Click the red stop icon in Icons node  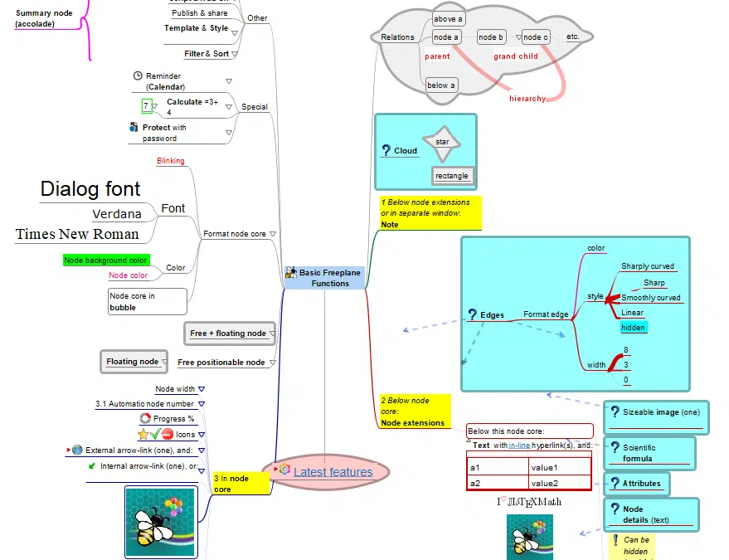[x=167, y=434]
